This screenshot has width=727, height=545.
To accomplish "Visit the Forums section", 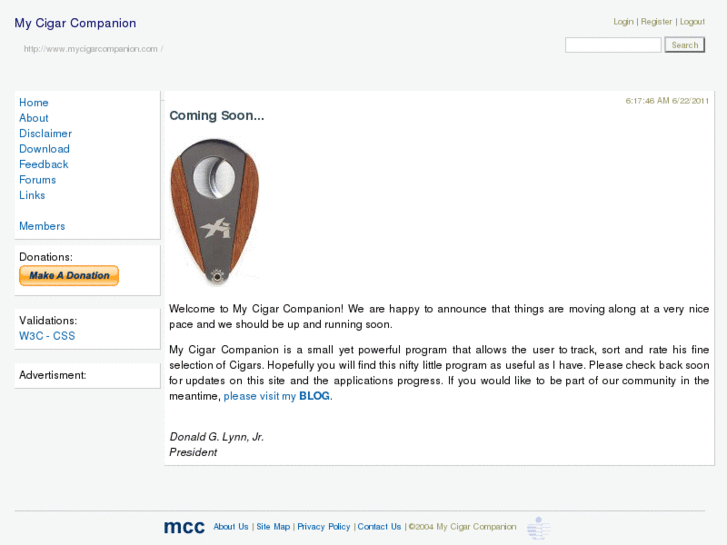I will tap(38, 180).
